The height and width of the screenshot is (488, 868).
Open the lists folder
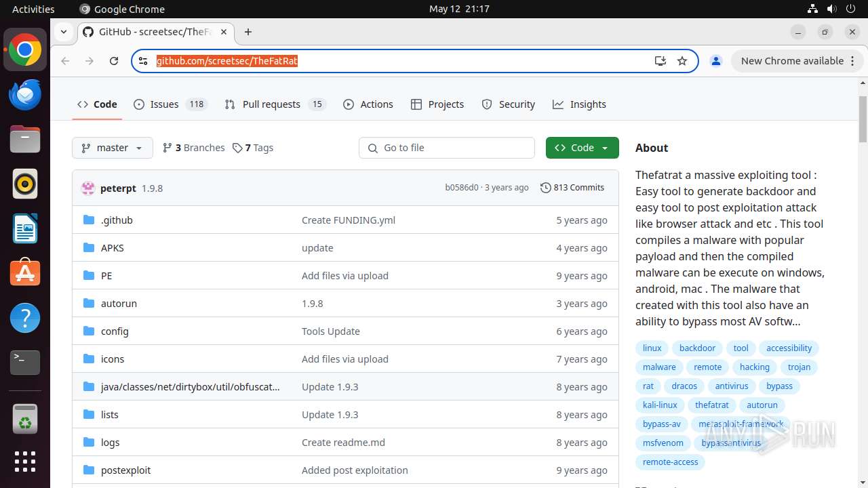click(x=109, y=415)
